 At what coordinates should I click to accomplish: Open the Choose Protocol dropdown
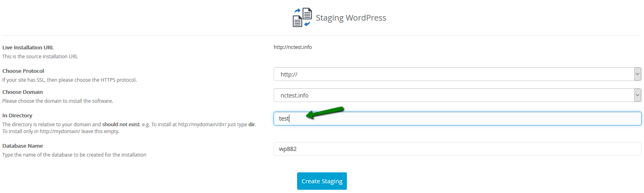coord(457,74)
